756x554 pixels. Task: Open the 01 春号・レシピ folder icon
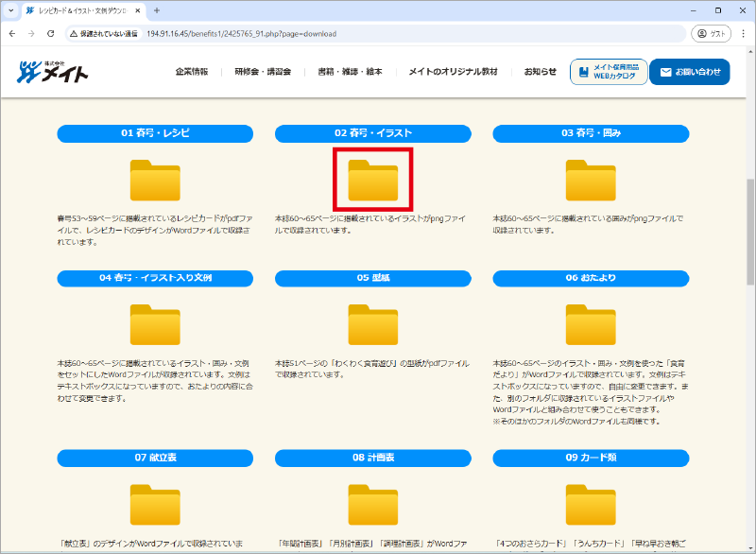(x=155, y=180)
